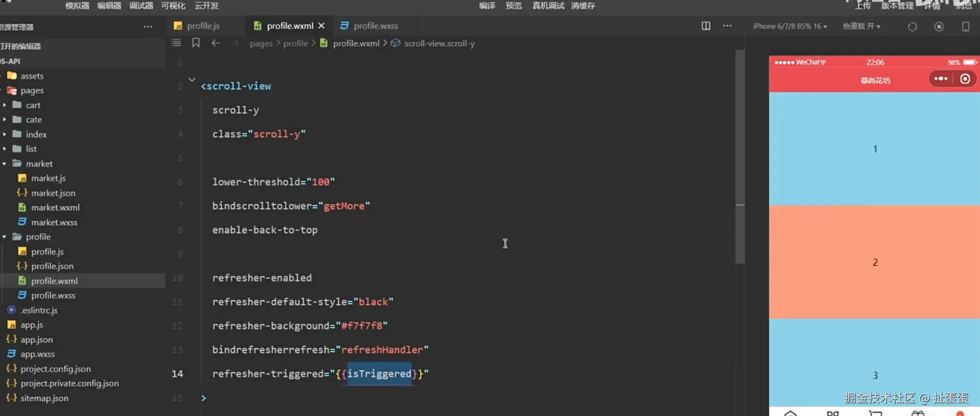The width and height of the screenshot is (980, 416).
Task: Click the bookmark icon in the editor toolbar
Action: pyautogui.click(x=196, y=43)
